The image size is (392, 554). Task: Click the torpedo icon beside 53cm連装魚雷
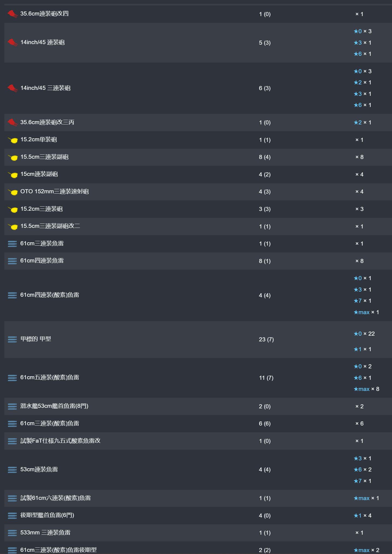12,470
